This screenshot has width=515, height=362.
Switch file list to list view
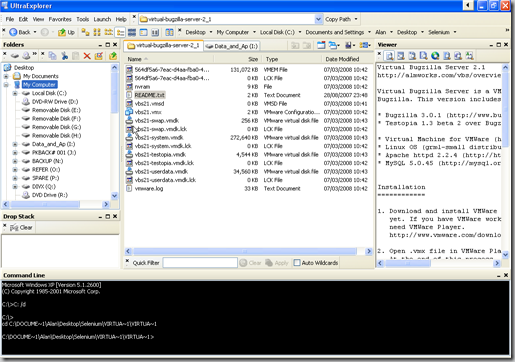(x=109, y=32)
